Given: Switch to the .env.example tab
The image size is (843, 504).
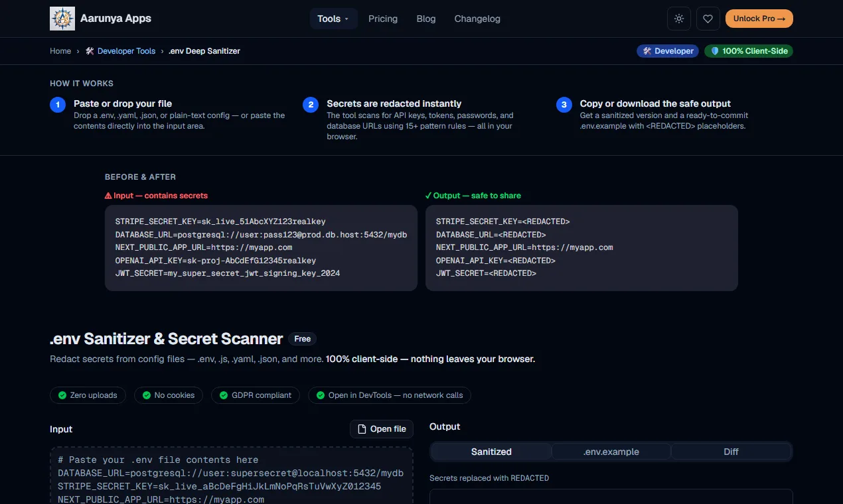Looking at the screenshot, I should [x=611, y=452].
